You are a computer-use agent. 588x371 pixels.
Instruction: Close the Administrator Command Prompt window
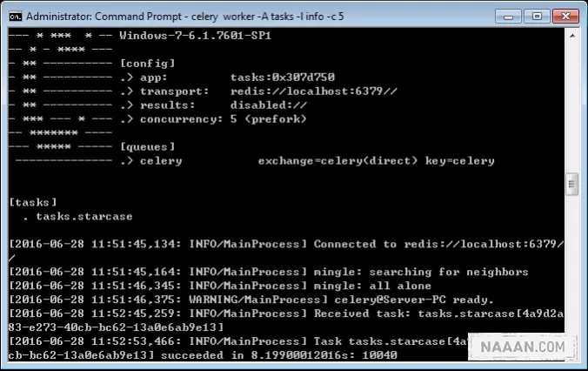pyautogui.click(x=565, y=17)
